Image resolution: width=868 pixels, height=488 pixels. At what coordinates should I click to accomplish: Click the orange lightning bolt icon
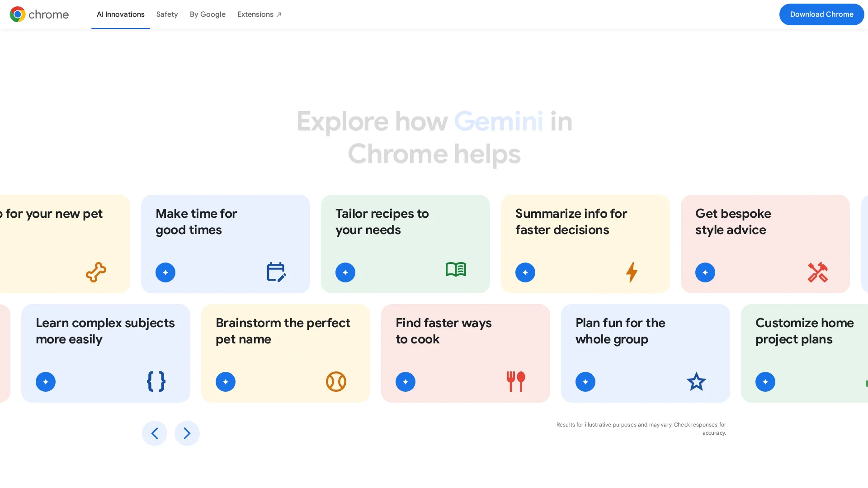click(x=632, y=272)
